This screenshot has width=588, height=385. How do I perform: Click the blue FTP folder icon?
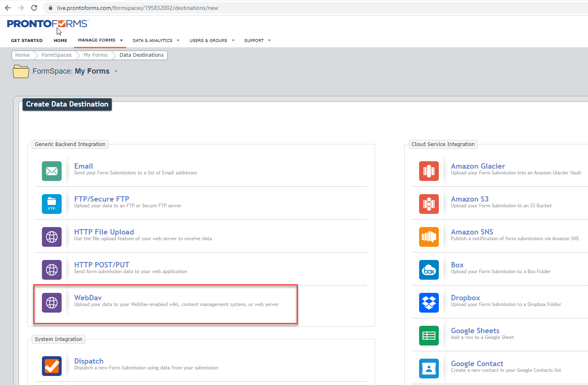(x=52, y=204)
